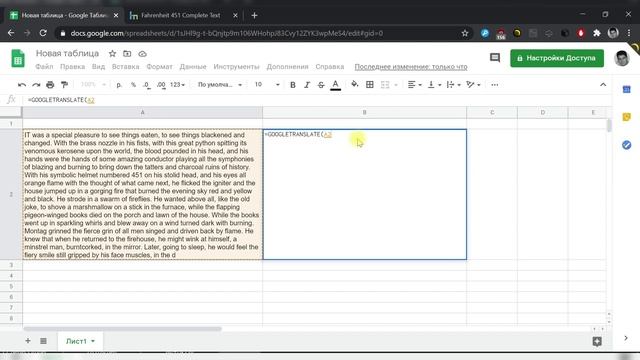This screenshot has width=640, height=360.
Task: Select cell A2 with Fahrenheit text
Action: coord(142,194)
